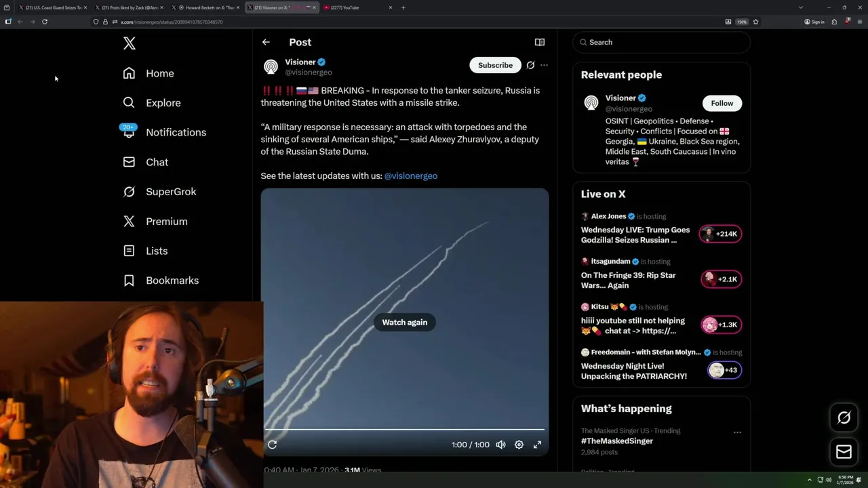Open taskbar notification center

click(x=859, y=480)
